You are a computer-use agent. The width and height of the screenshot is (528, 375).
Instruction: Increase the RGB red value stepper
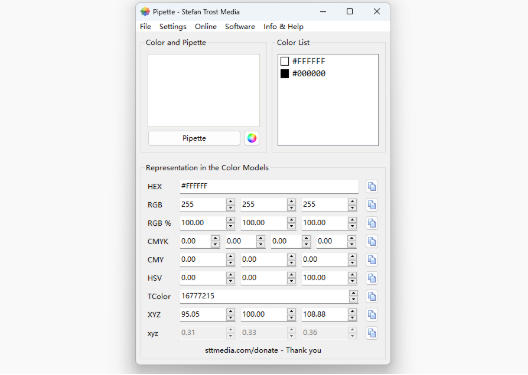(x=230, y=201)
